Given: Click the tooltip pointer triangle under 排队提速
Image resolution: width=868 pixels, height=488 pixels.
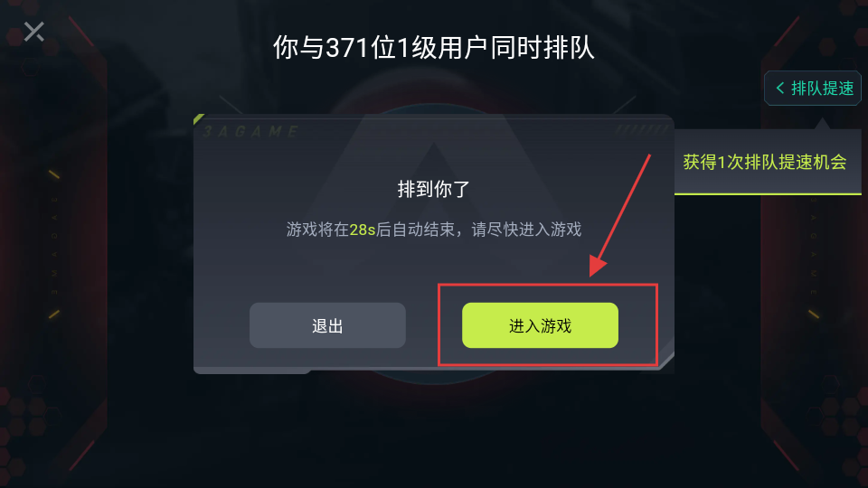Looking at the screenshot, I should coord(822,124).
